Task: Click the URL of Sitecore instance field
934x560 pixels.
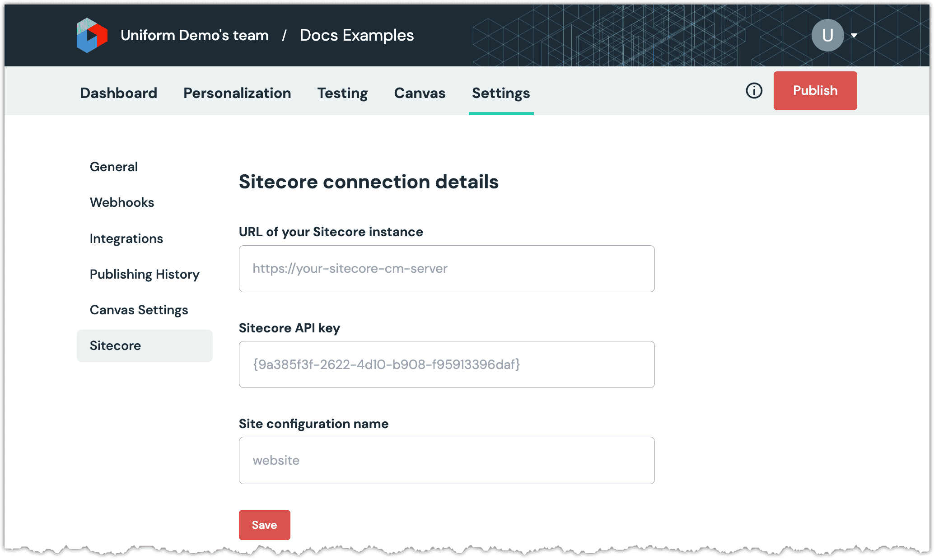Action: 447,269
